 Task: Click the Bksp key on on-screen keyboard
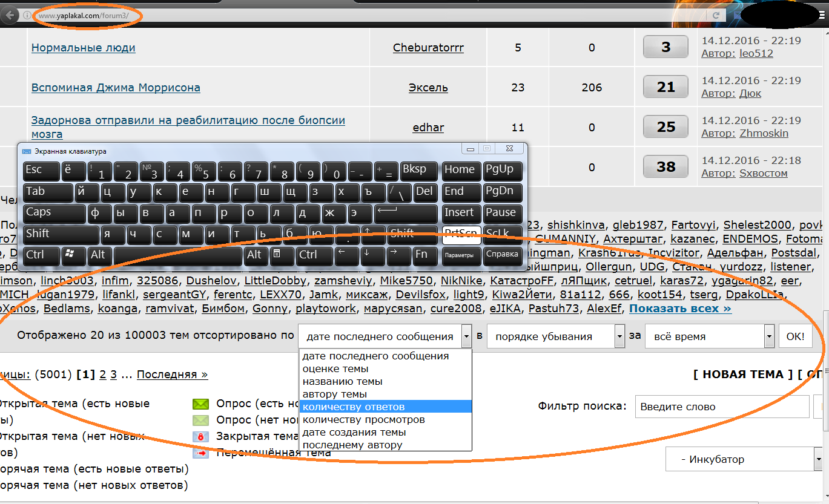(419, 171)
